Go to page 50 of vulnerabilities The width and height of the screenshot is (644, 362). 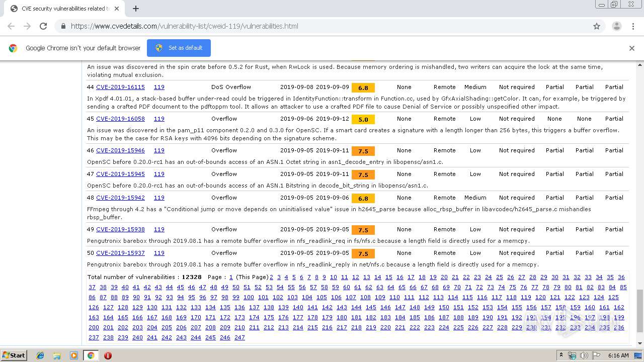click(x=236, y=287)
